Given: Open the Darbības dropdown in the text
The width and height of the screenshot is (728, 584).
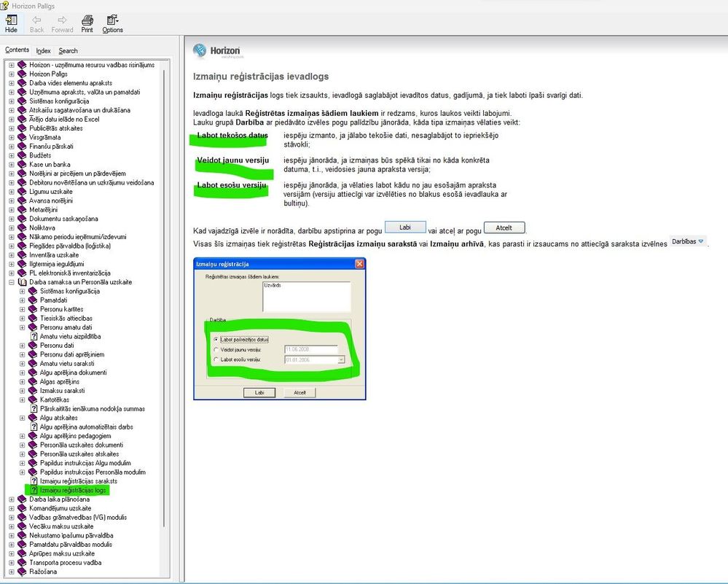Looking at the screenshot, I should (688, 241).
